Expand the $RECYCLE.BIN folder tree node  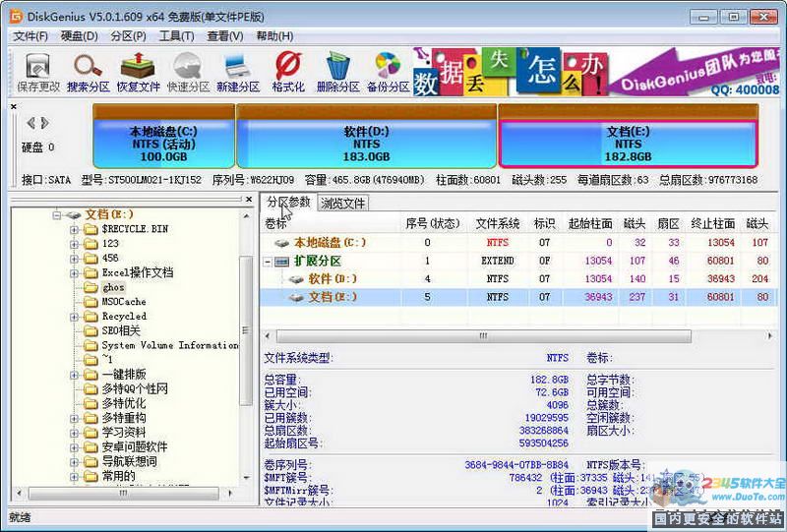[x=75, y=229]
